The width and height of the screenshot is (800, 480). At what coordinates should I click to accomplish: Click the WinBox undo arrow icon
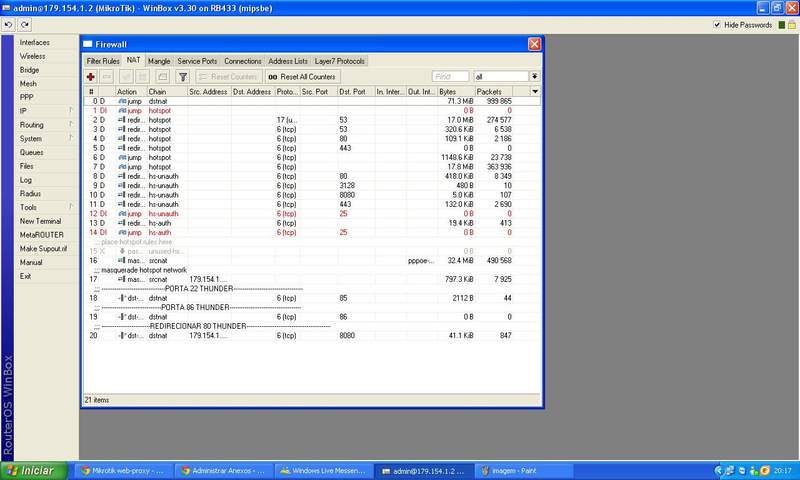(x=8, y=24)
